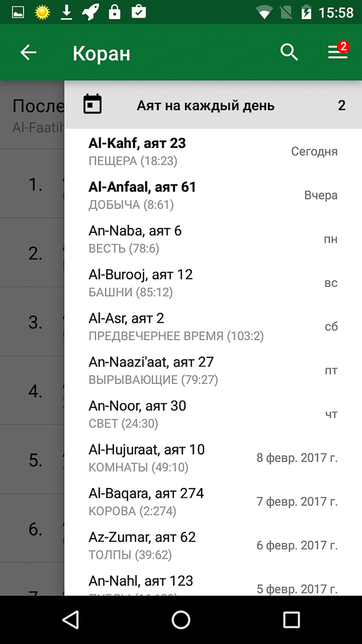Toggle the notifications menu icon with badge

(x=338, y=51)
